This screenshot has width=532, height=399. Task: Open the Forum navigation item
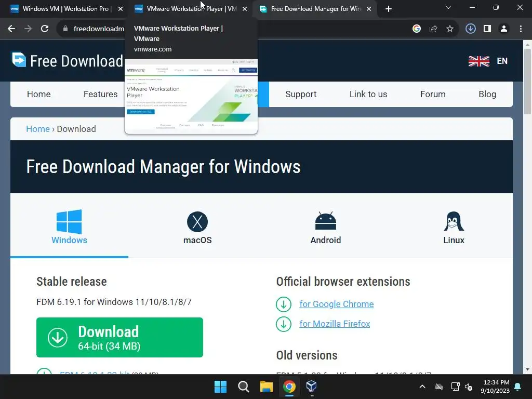[x=433, y=95]
